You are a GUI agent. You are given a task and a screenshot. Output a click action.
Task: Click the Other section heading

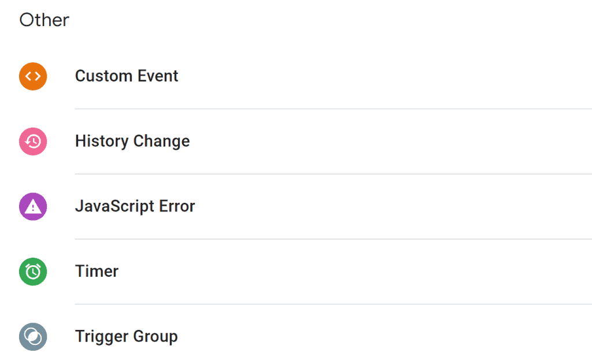point(44,20)
